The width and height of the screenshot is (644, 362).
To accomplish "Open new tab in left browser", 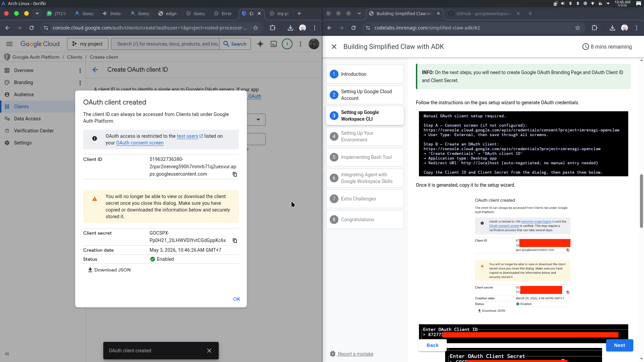I will tap(299, 13).
